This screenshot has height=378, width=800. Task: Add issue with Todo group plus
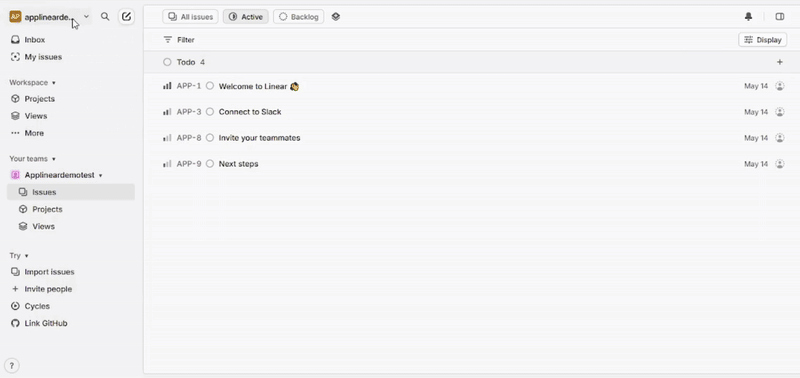coord(780,62)
